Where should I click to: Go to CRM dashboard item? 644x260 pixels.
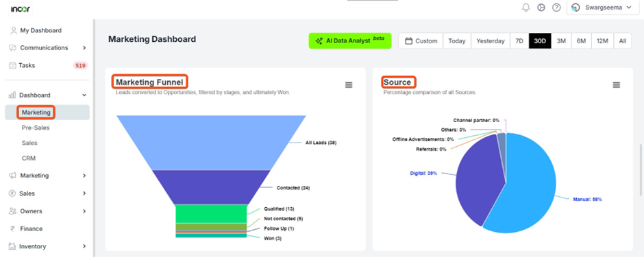(x=29, y=158)
